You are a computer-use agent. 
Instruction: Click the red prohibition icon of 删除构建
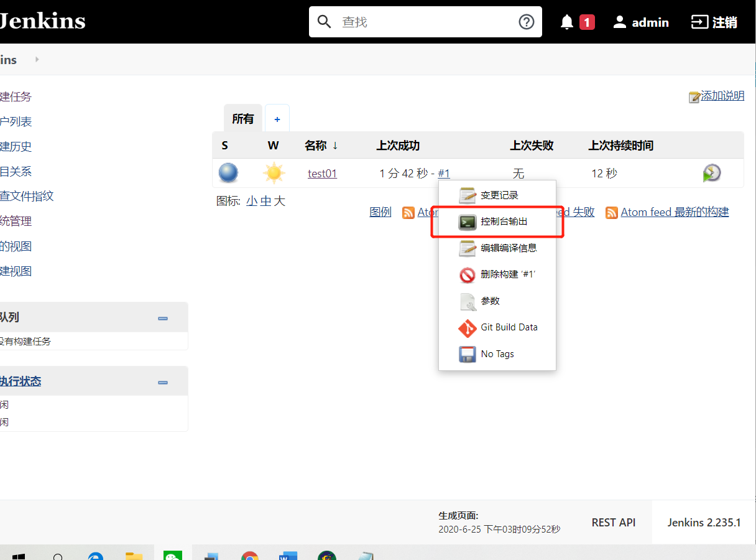(x=468, y=275)
